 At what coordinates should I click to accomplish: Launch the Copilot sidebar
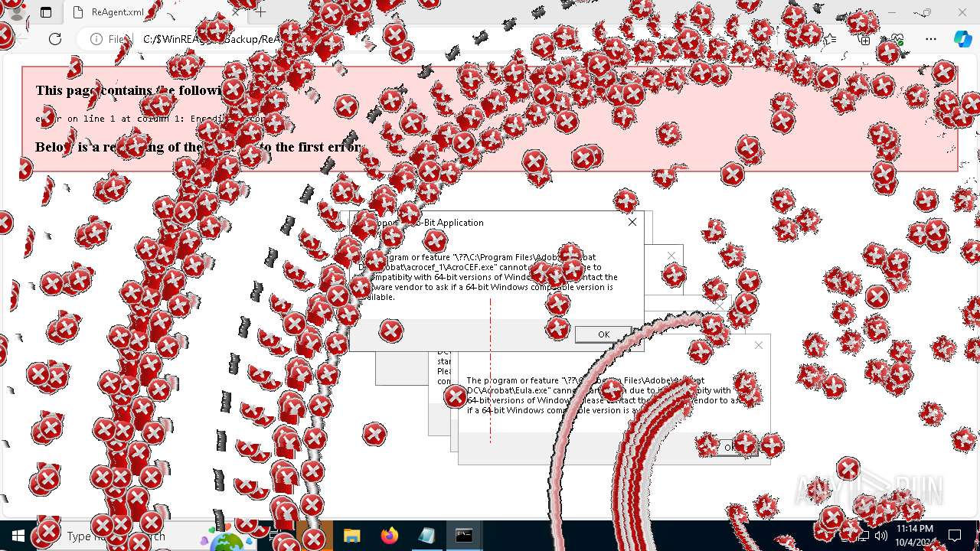pos(962,39)
